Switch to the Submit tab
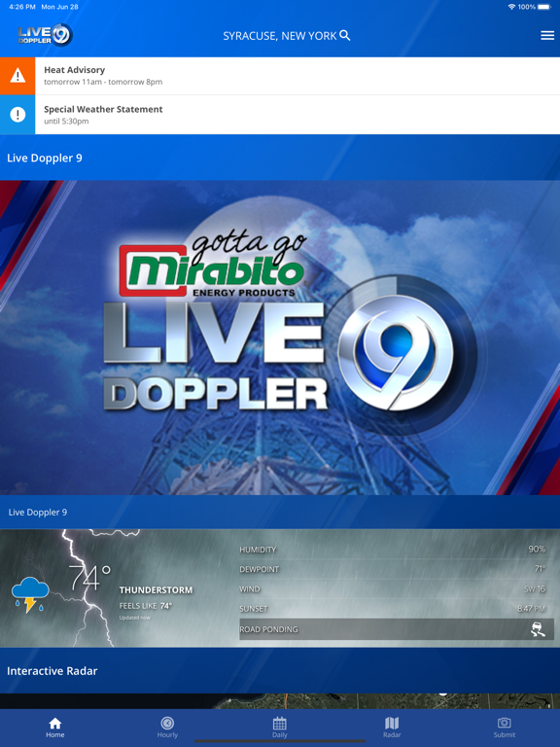Viewport: 560px width, 747px height. (505, 728)
